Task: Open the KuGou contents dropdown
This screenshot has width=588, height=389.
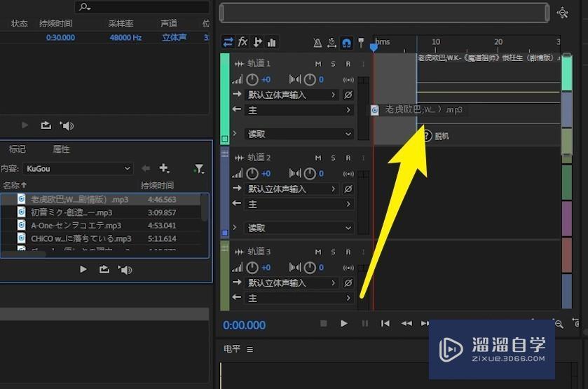Action: [78, 169]
